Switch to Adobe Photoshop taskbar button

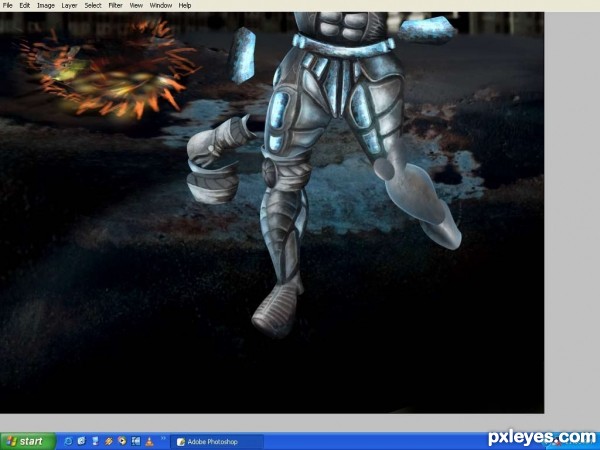(217, 442)
